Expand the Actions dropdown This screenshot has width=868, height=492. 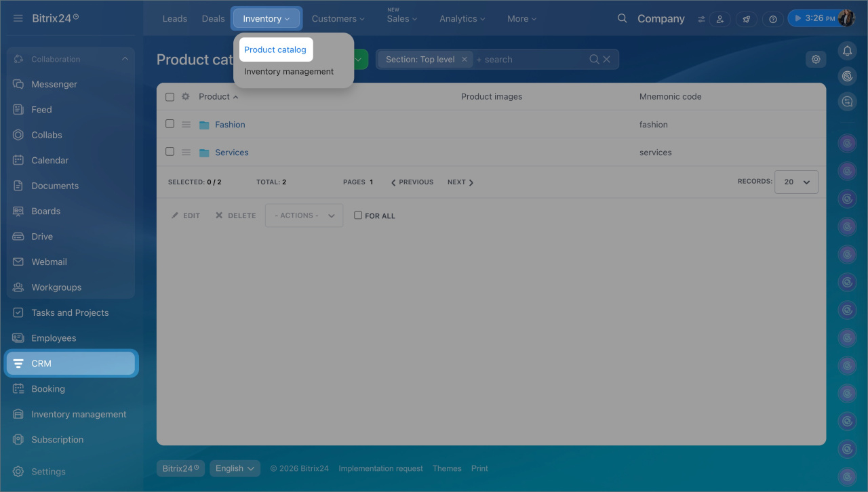coord(304,216)
